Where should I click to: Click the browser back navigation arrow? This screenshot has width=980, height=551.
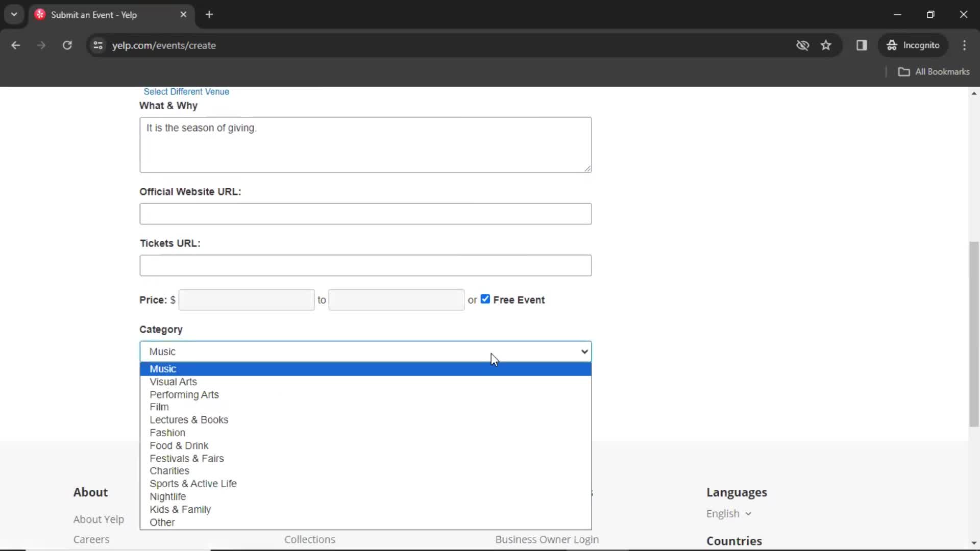pyautogui.click(x=16, y=45)
